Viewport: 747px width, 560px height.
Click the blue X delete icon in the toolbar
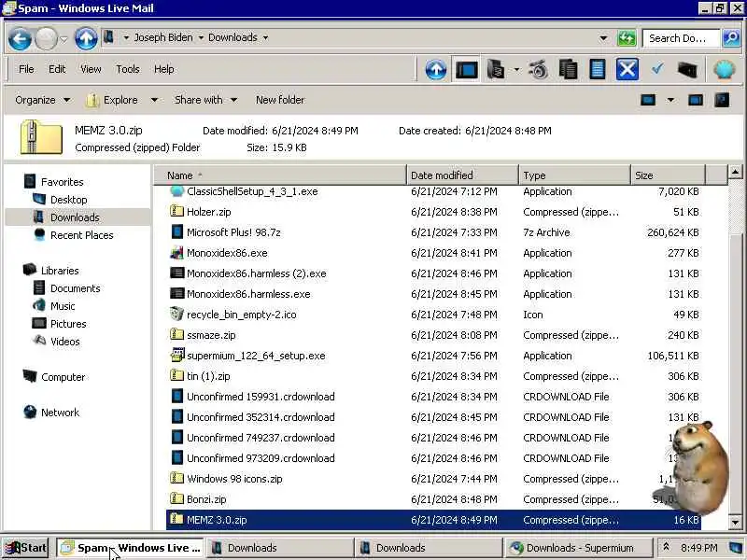point(627,69)
